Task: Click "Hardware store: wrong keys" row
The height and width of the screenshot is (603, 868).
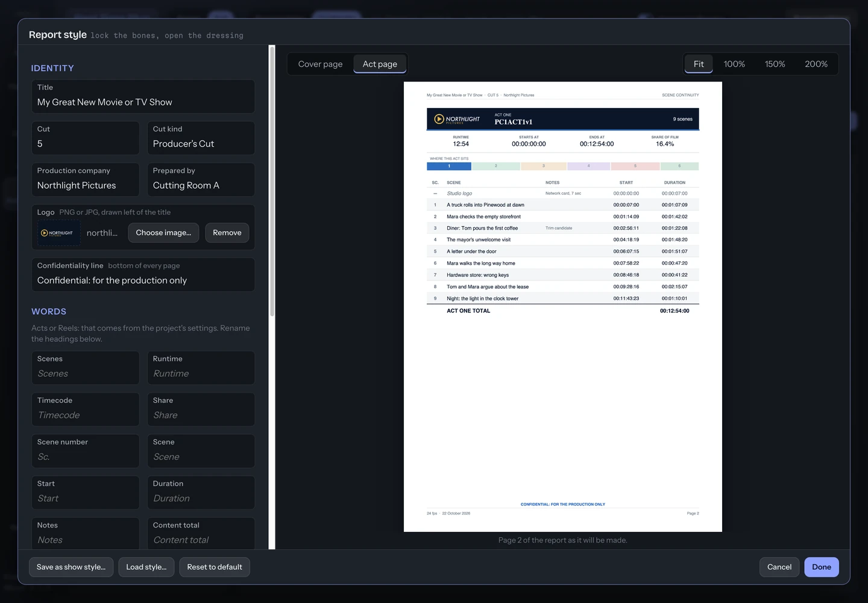Action: (563, 275)
